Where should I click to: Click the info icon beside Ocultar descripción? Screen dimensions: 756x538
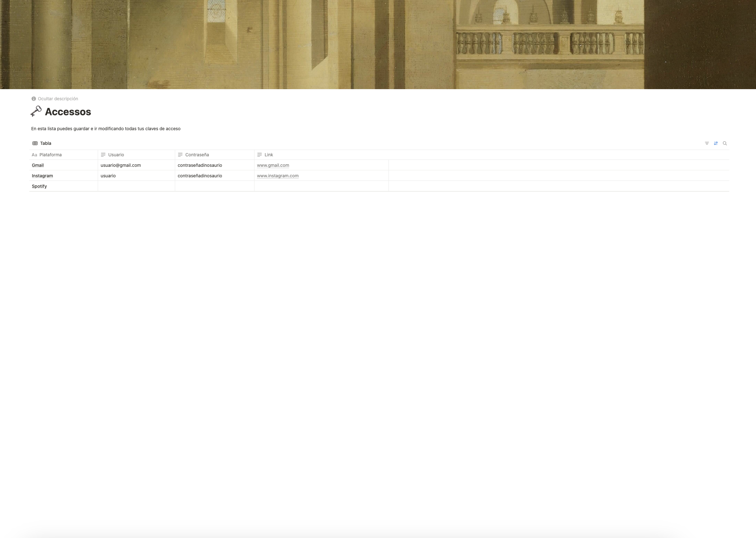click(x=33, y=99)
